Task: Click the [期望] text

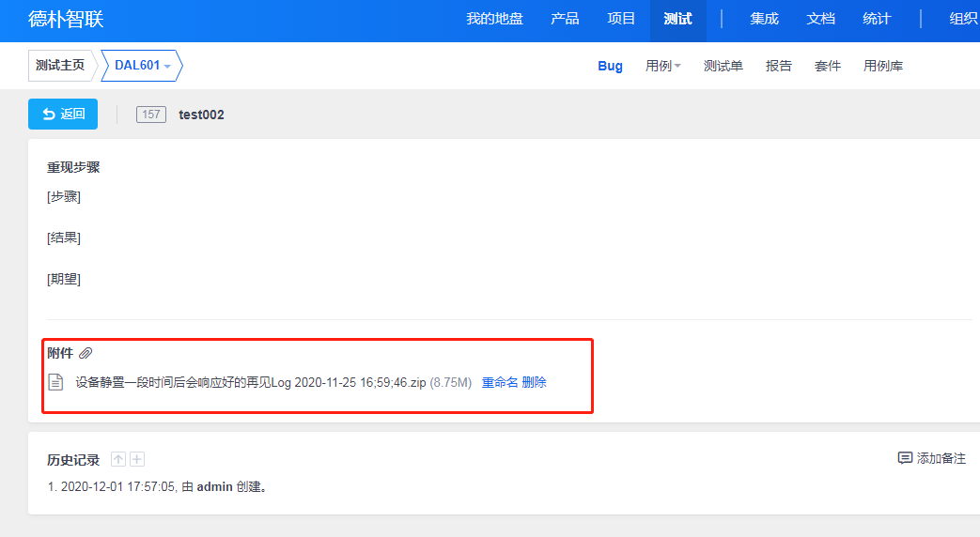Action: pyautogui.click(x=64, y=279)
